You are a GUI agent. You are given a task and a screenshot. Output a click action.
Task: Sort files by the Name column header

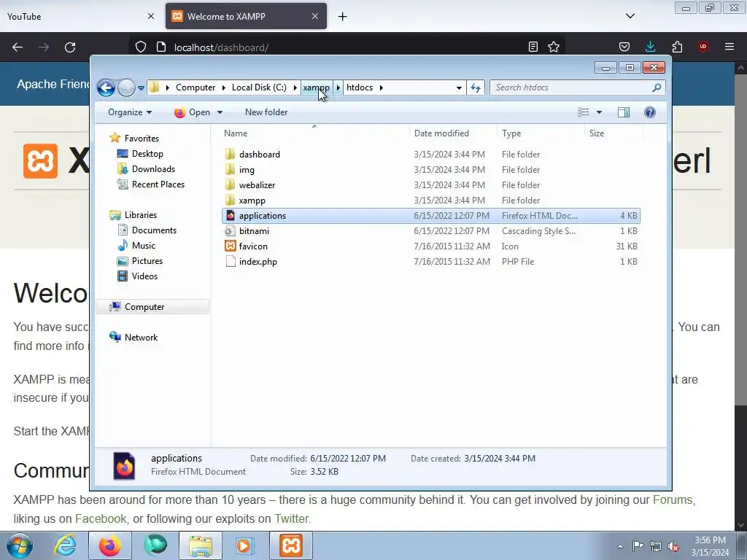tap(314, 133)
